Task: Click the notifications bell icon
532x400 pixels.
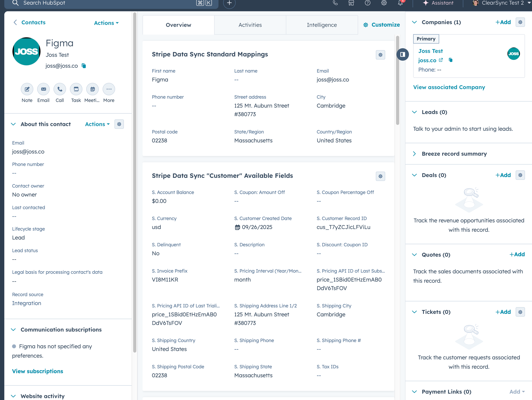Action: [400, 3]
